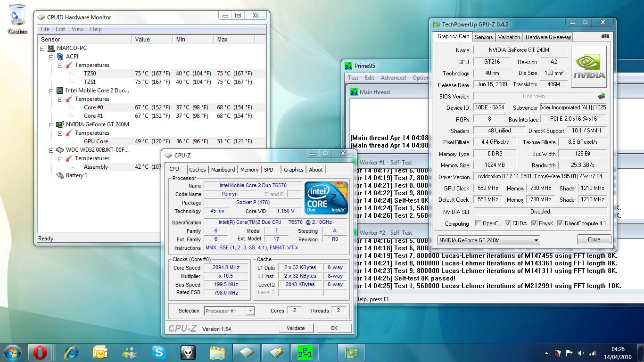Switch to the SPD tab in CPU-Z
Screen dimensions: 644x362
pos(269,170)
